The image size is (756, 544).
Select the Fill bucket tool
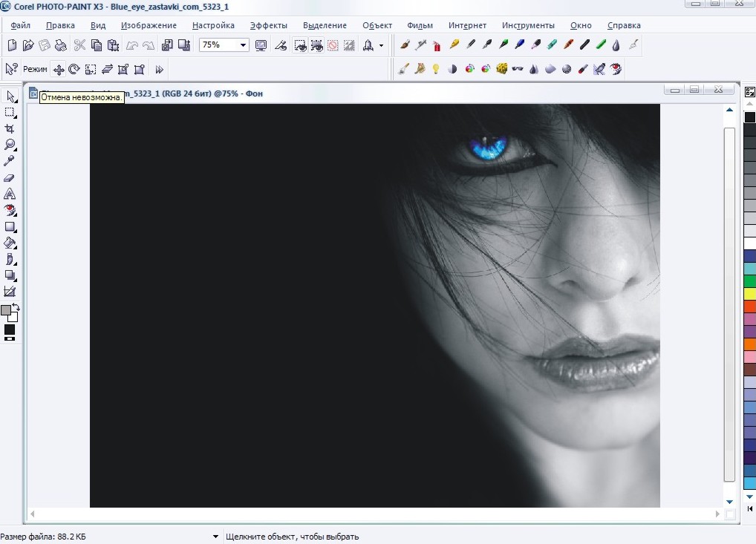pos(10,243)
